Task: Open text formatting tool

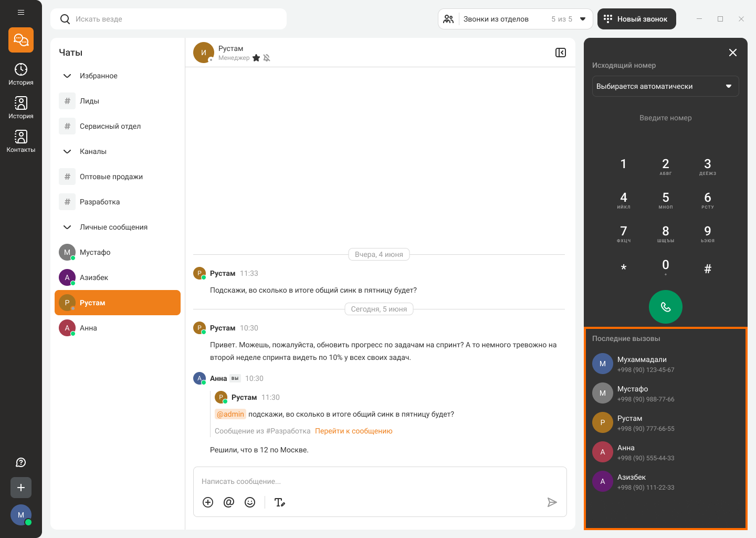Action: pyautogui.click(x=280, y=502)
